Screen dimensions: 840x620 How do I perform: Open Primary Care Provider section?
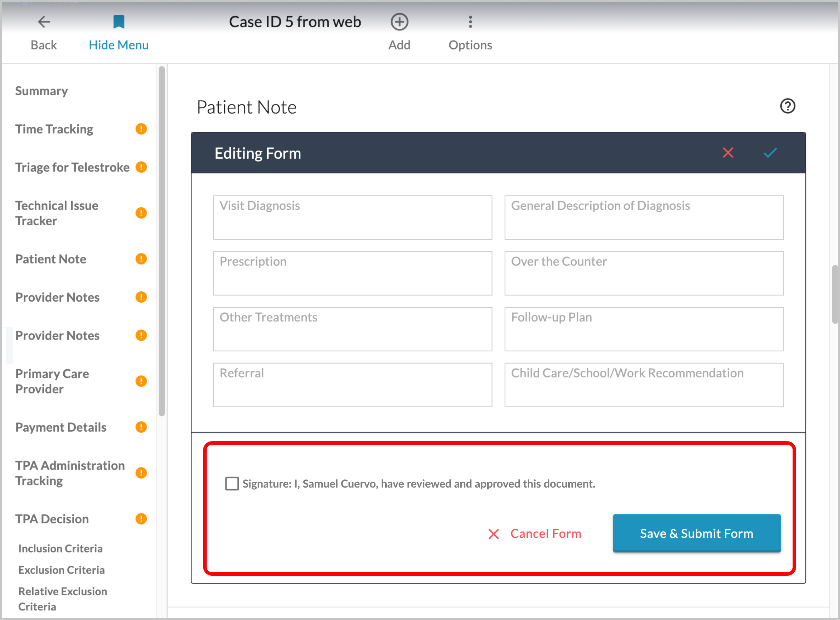click(x=52, y=381)
